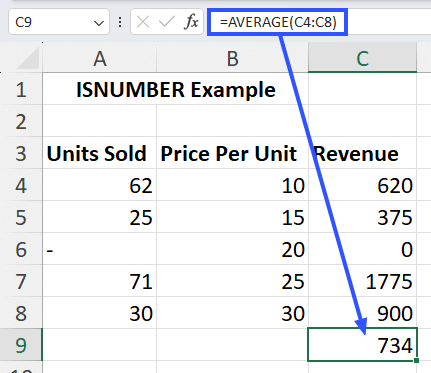Viewport: 431px width, 373px height.
Task: Select empty cell A9
Action: [x=100, y=345]
